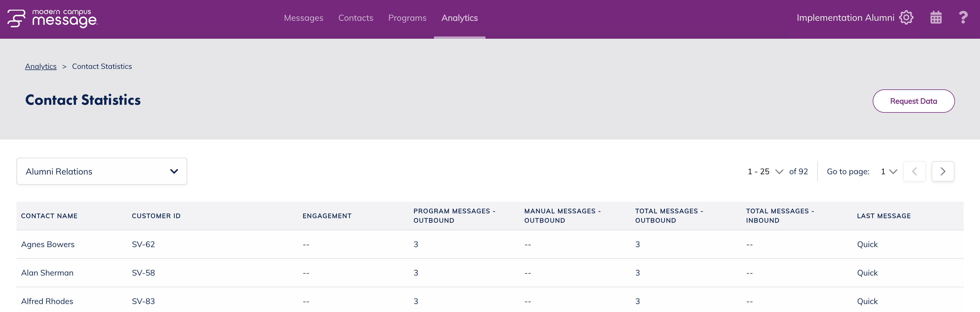
Task: Select the Analytics tab
Action: click(459, 18)
